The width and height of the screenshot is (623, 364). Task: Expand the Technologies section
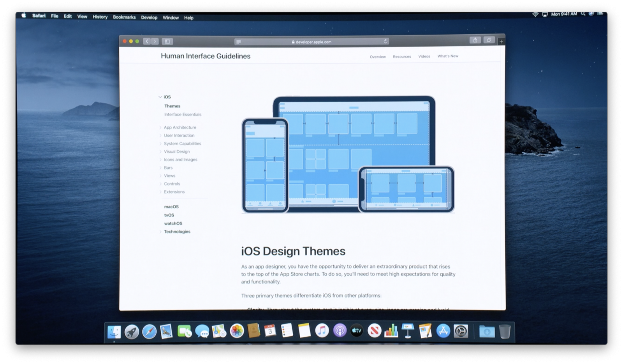[x=160, y=232]
